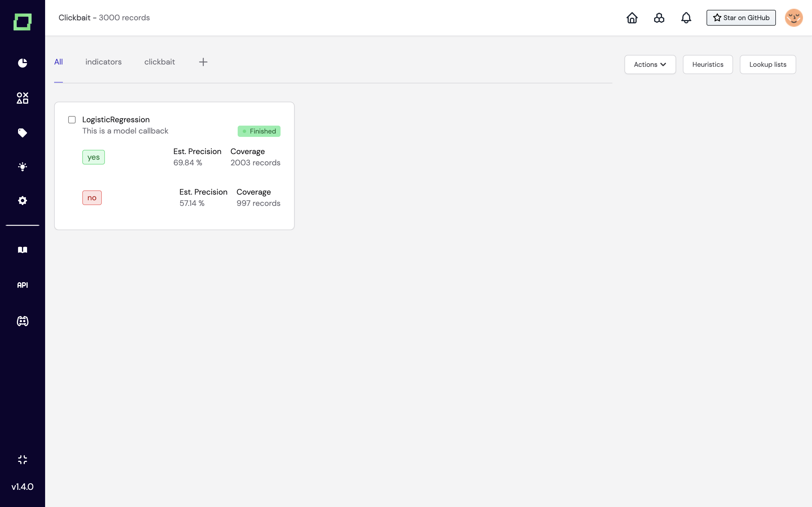Click the Heuristics button
The image size is (812, 507).
click(707, 65)
